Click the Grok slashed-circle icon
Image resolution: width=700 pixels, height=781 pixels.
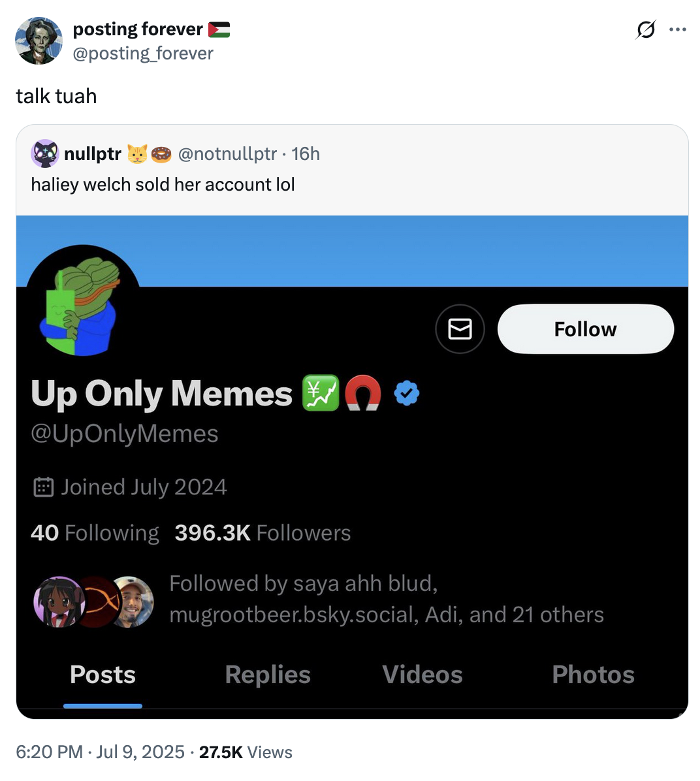[645, 29]
